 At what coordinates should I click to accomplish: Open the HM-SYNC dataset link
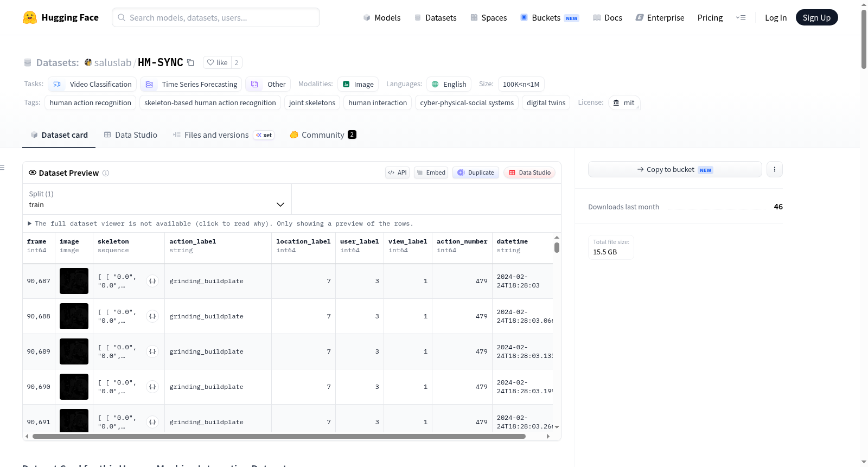point(161,62)
